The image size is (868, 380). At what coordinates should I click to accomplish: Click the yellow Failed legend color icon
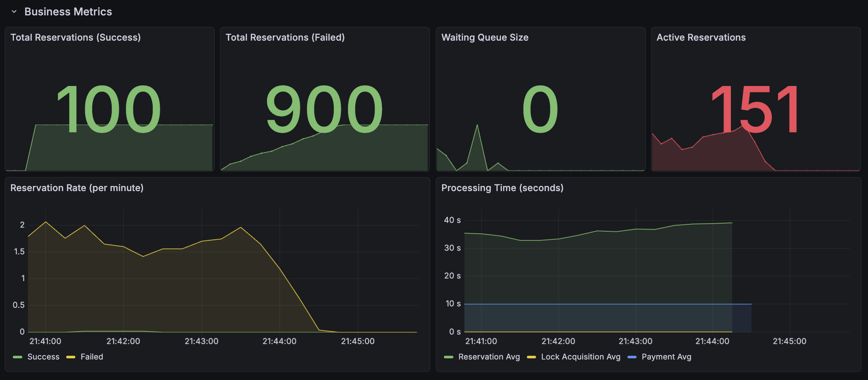[x=71, y=357]
